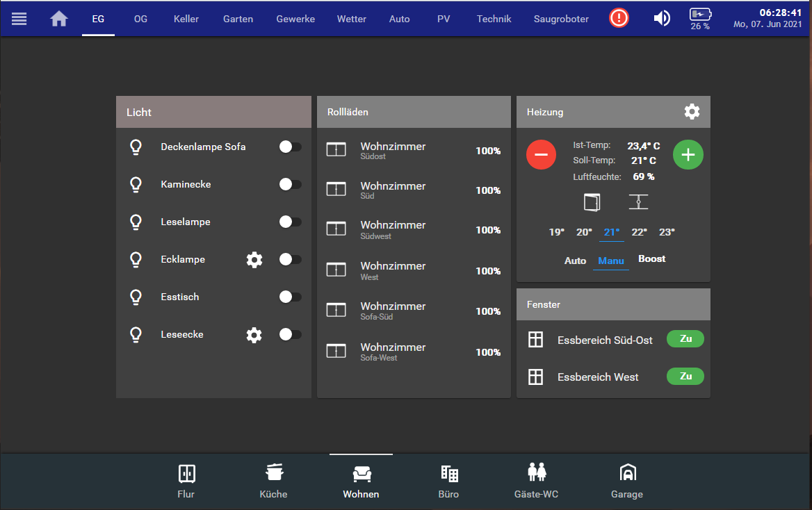This screenshot has width=812, height=510.
Task: Click the red alert warning icon
Action: coord(619,19)
